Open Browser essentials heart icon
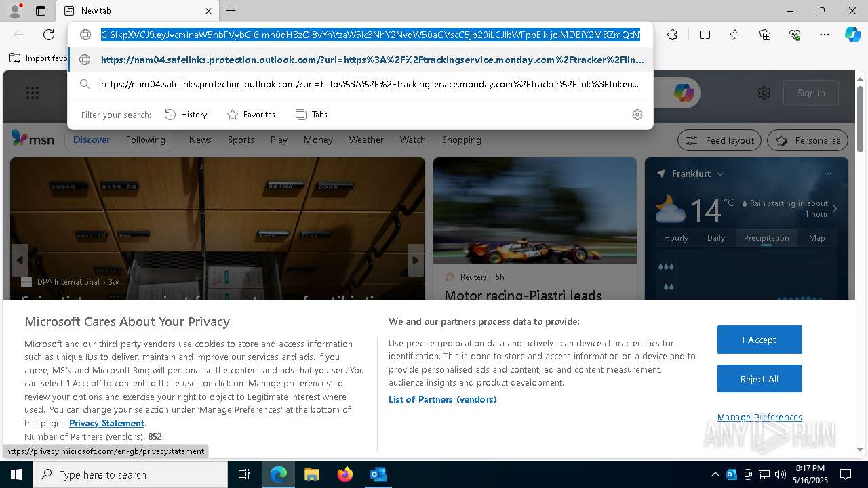 pyautogui.click(x=795, y=35)
